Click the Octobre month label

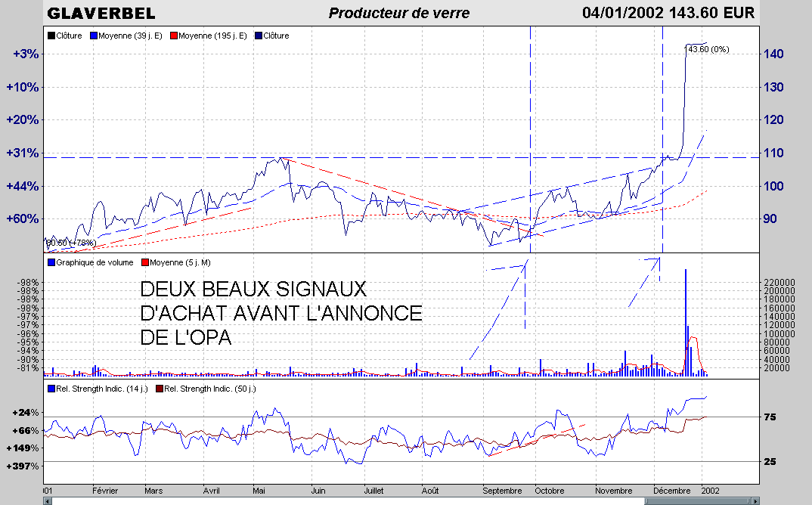click(x=550, y=491)
